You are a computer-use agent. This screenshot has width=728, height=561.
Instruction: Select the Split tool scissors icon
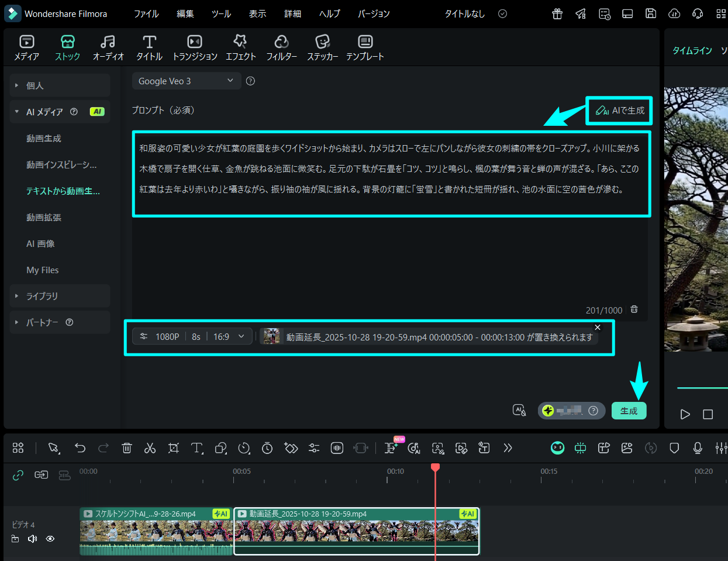(150, 448)
